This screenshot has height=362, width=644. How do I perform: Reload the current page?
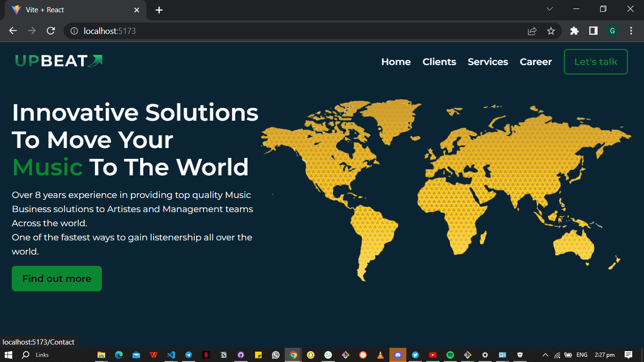click(x=51, y=31)
